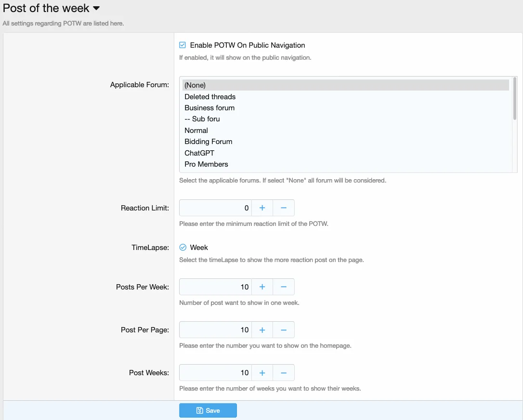Disable POTW On Public Navigation checkbox
This screenshot has width=523, height=420.
coord(183,45)
